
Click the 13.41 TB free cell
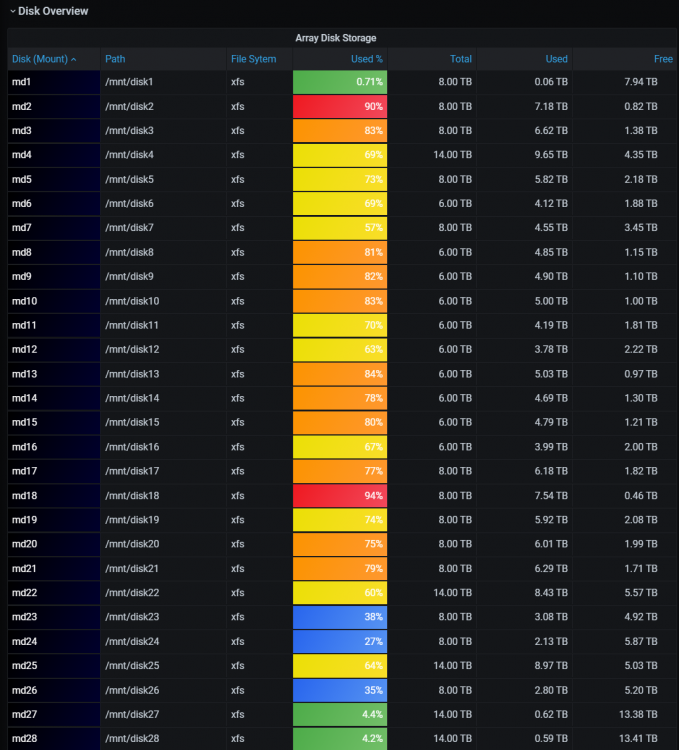tap(625, 739)
